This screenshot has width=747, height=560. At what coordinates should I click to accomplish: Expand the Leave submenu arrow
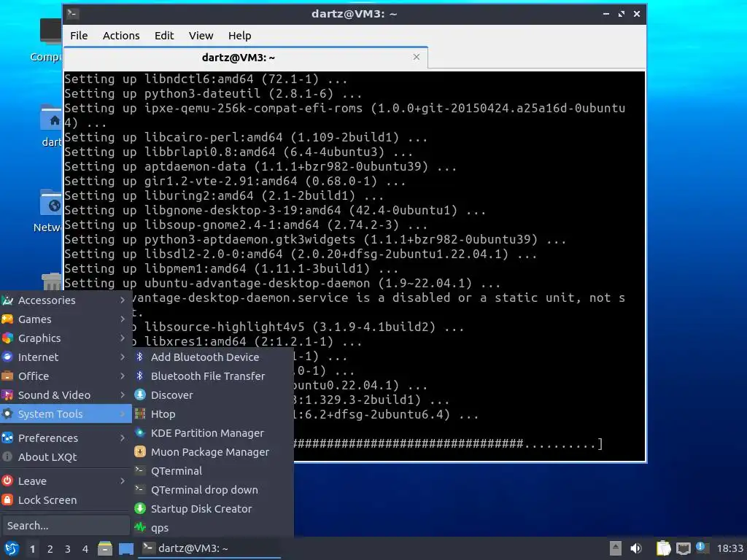pyautogui.click(x=123, y=481)
